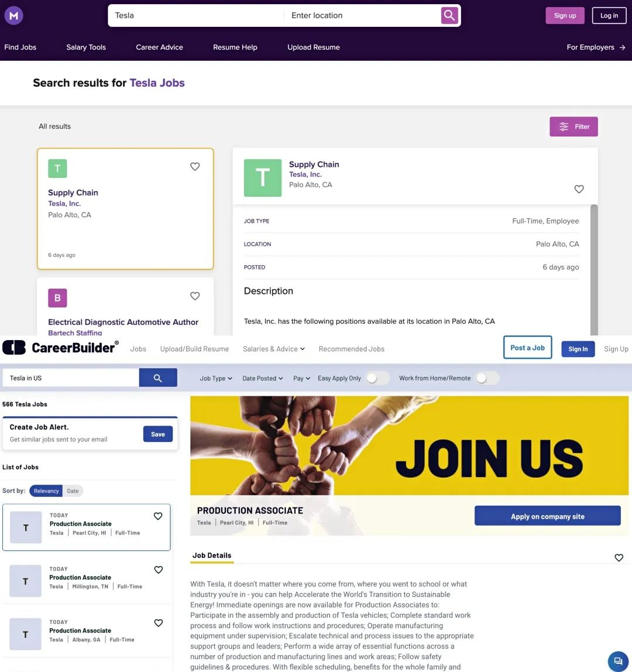The width and height of the screenshot is (632, 672).
Task: Open Tesla, Inc. link in detail header
Action: click(305, 174)
